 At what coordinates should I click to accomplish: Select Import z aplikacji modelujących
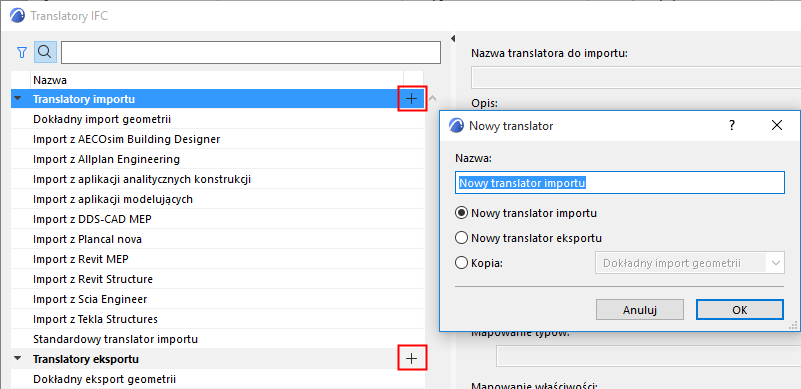[217, 199]
